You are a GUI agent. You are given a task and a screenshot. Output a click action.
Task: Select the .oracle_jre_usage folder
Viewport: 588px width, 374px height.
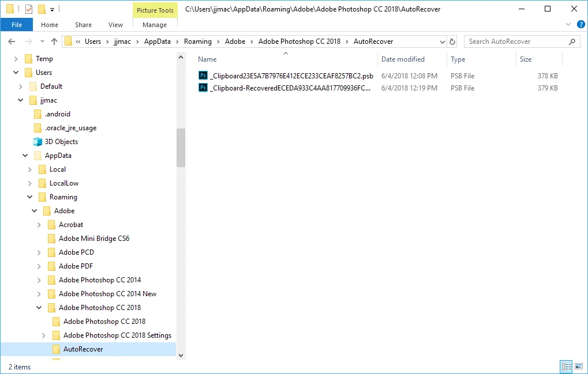[70, 128]
